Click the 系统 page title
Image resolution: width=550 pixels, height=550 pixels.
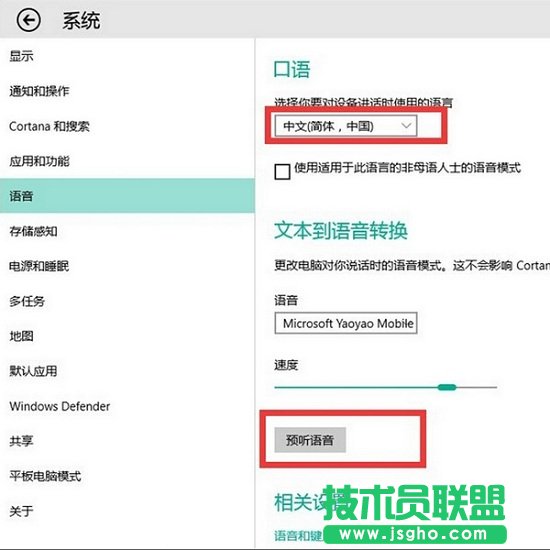(81, 20)
